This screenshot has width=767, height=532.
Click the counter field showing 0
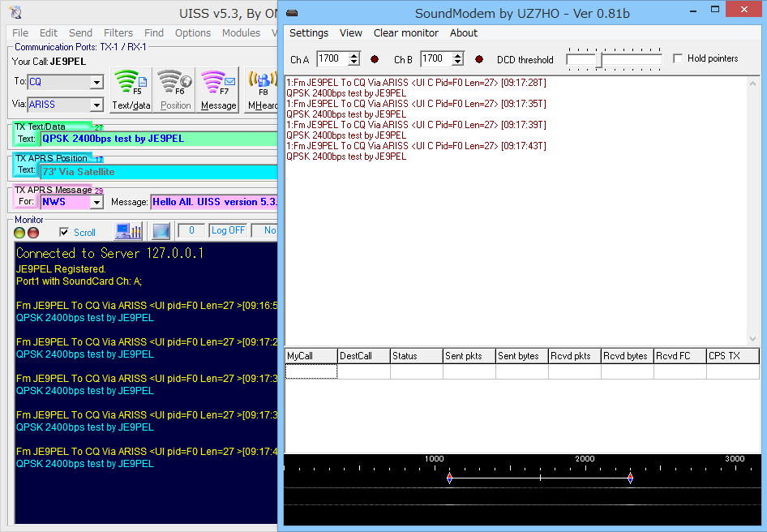tap(191, 230)
